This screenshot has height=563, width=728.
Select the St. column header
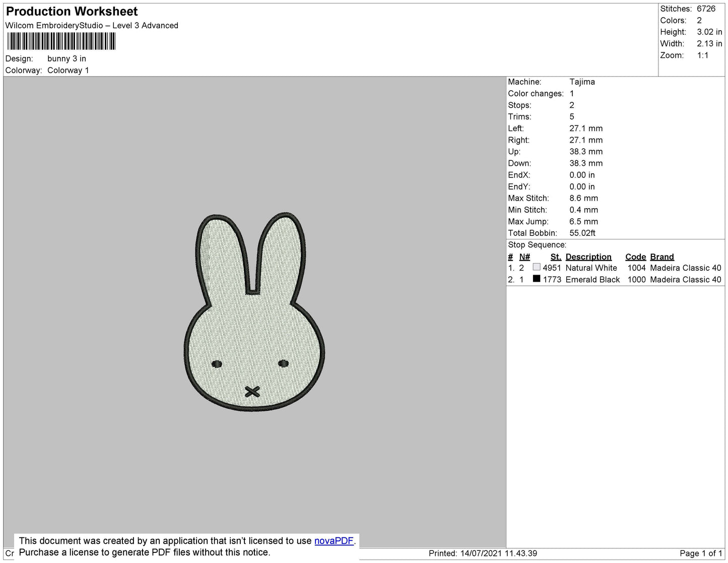[556, 257]
